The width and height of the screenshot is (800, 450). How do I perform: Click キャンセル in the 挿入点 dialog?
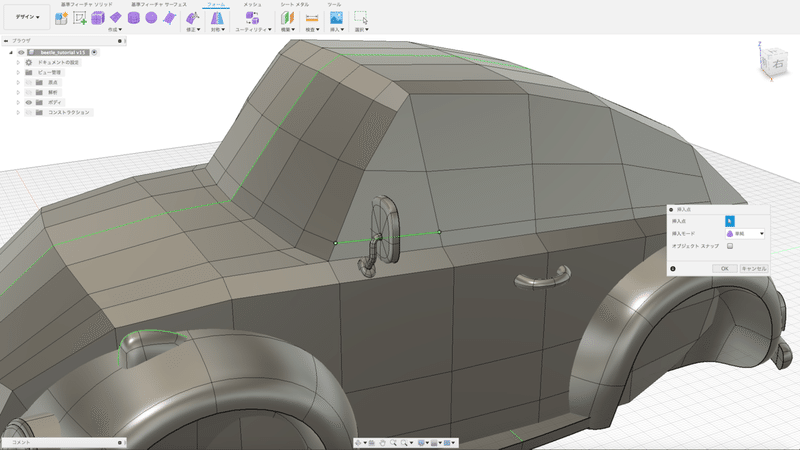click(753, 268)
